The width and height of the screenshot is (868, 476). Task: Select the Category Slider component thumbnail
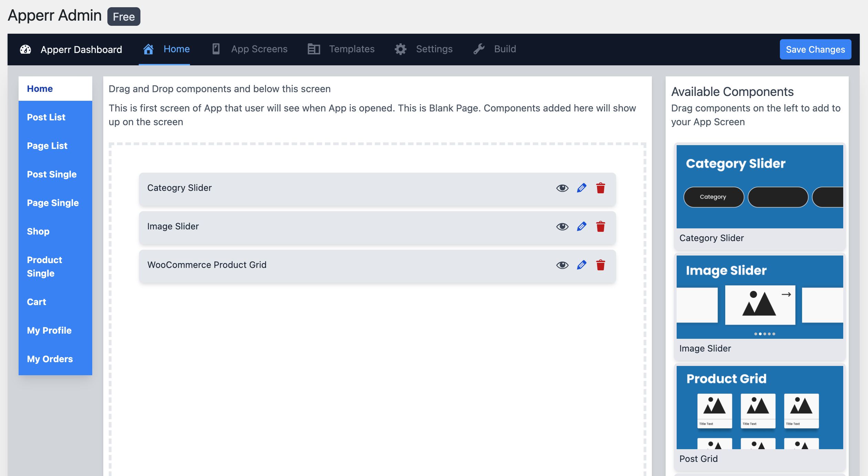[760, 187]
